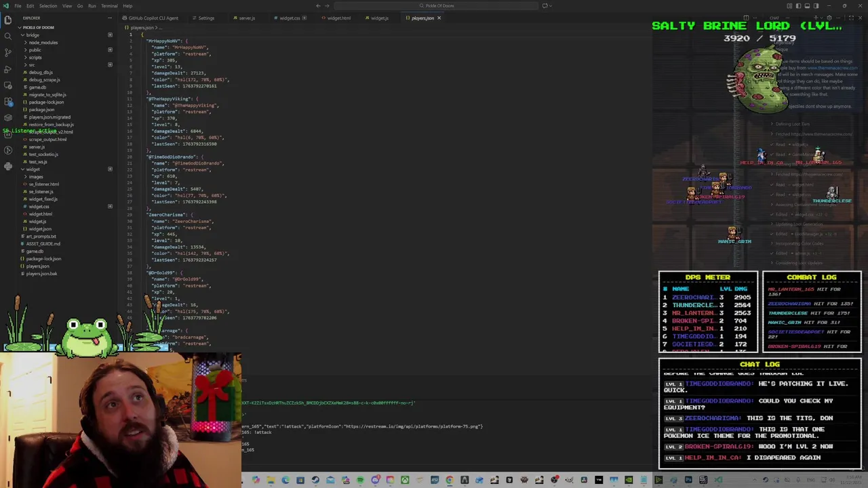The height and width of the screenshot is (488, 868).
Task: Go back using the navigation arrow
Action: pyautogui.click(x=318, y=6)
